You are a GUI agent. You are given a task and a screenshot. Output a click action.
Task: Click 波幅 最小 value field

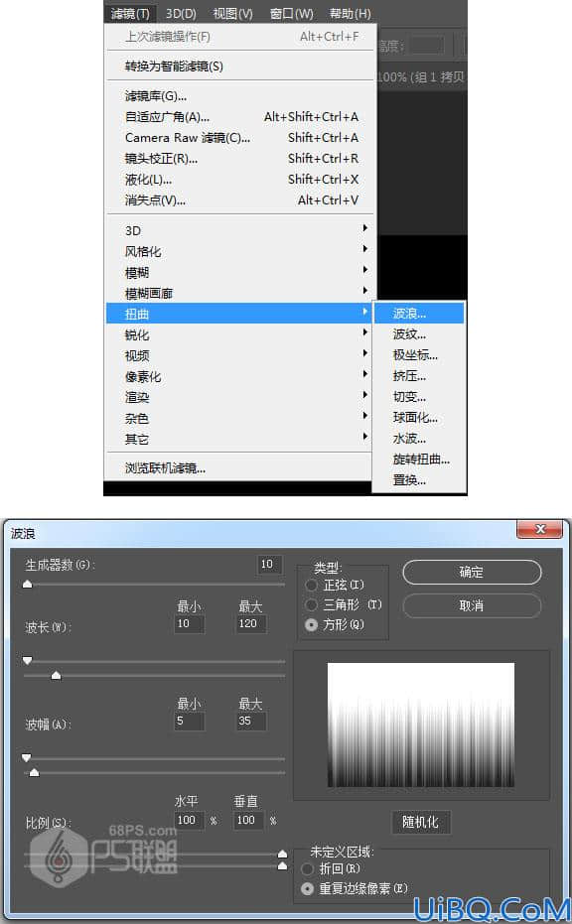click(x=190, y=722)
